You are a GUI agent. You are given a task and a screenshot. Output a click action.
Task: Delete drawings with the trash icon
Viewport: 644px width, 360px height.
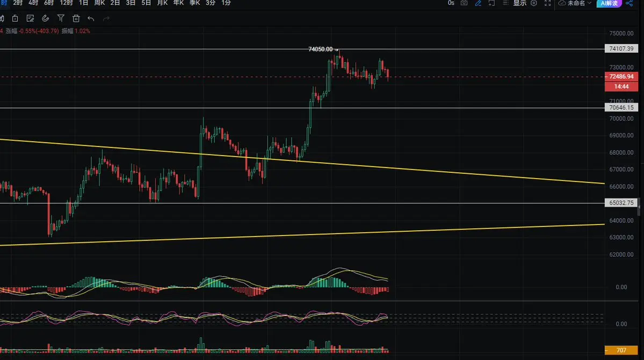click(76, 18)
